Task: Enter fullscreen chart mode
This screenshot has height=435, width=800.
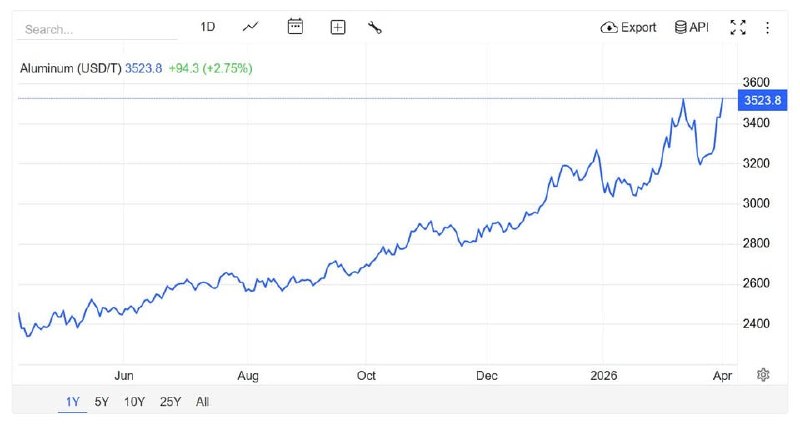Action: (738, 28)
